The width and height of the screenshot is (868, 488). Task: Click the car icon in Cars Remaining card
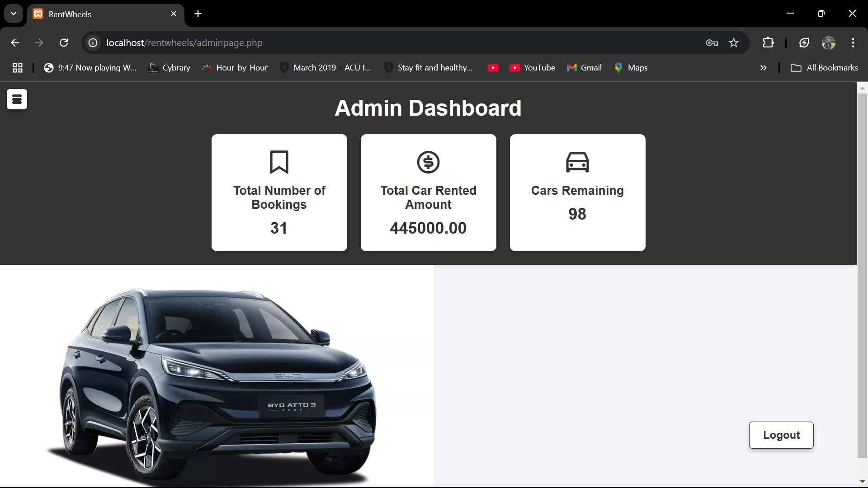point(577,162)
